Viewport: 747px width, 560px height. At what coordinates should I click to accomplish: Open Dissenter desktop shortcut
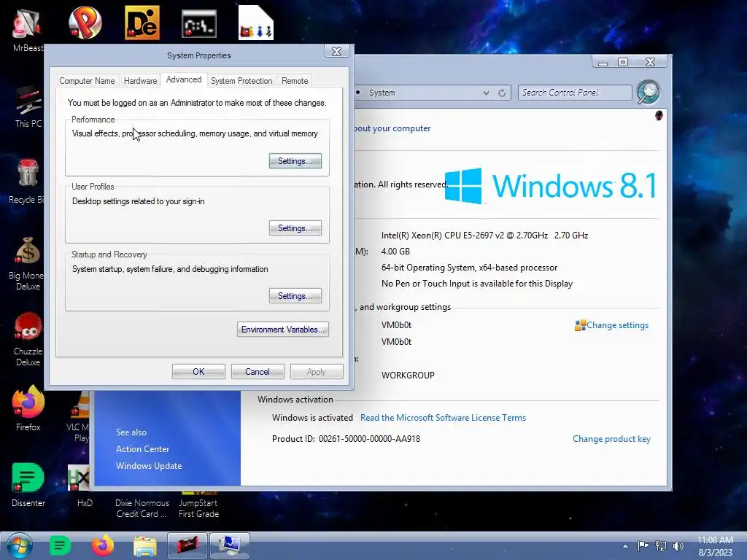click(x=28, y=485)
